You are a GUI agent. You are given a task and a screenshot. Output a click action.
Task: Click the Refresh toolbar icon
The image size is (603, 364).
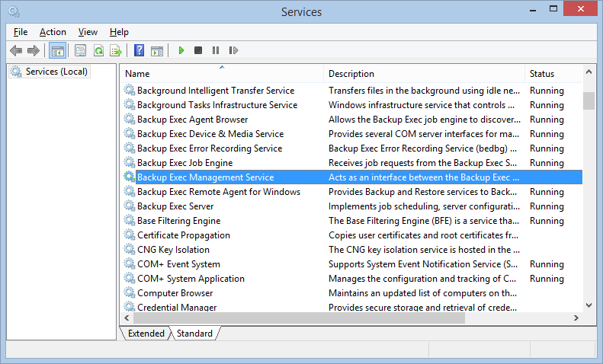(x=99, y=50)
